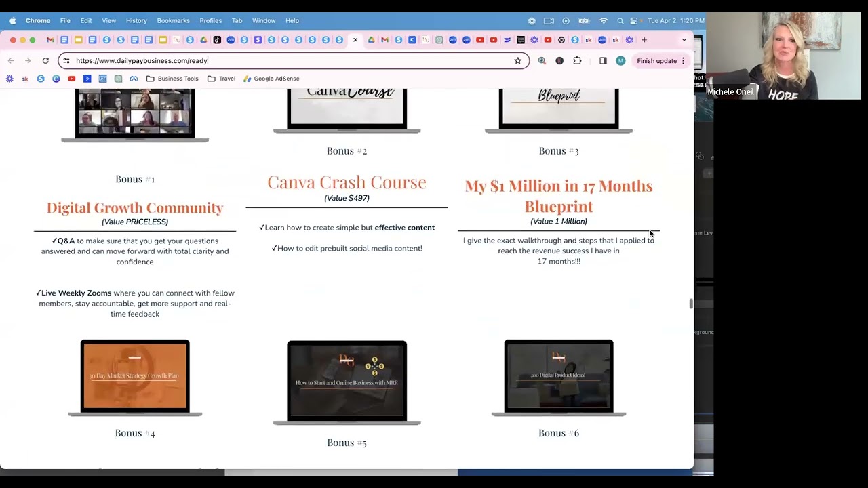Open the View menu
868x488 pixels.
(108, 20)
